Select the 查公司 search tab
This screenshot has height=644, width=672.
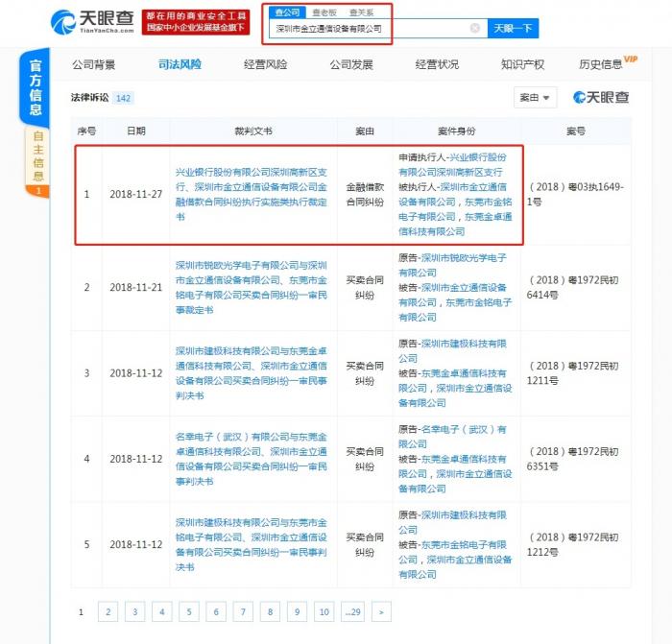click(286, 12)
